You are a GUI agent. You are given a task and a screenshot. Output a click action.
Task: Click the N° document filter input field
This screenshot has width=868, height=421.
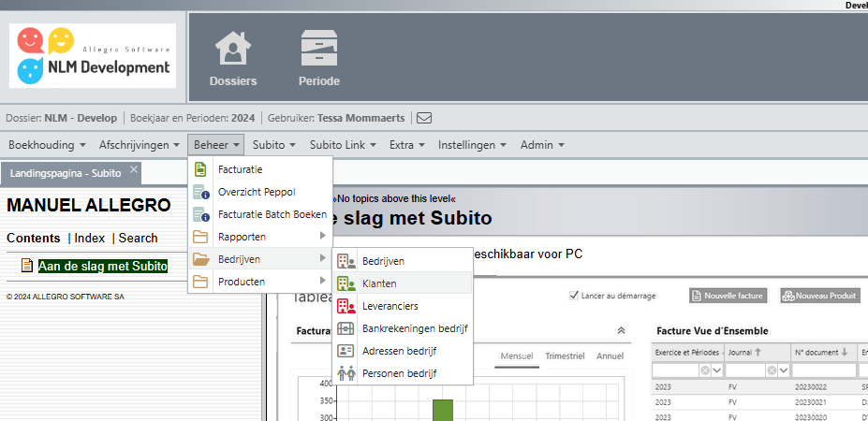point(823,370)
